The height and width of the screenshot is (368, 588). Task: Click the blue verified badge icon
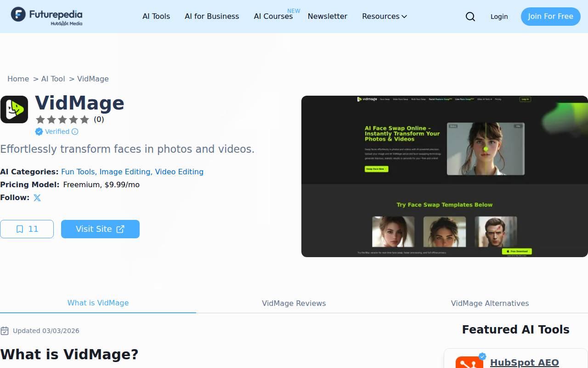[x=39, y=132]
